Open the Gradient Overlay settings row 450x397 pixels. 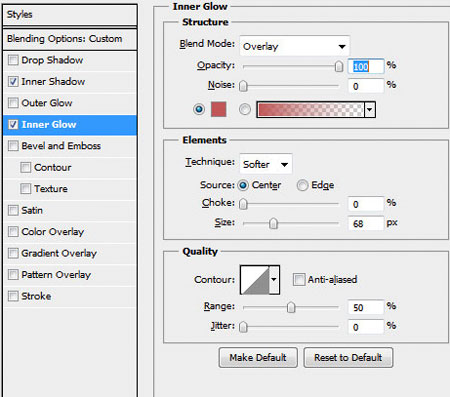coord(70,253)
